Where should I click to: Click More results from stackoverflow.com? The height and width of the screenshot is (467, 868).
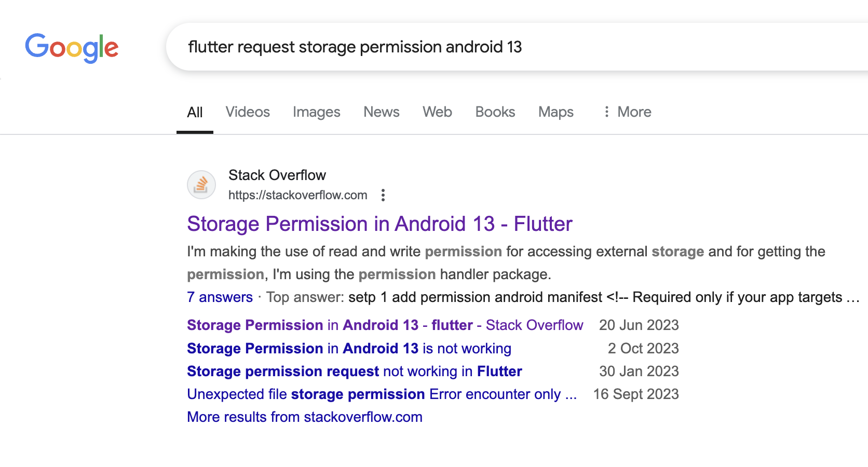305,417
